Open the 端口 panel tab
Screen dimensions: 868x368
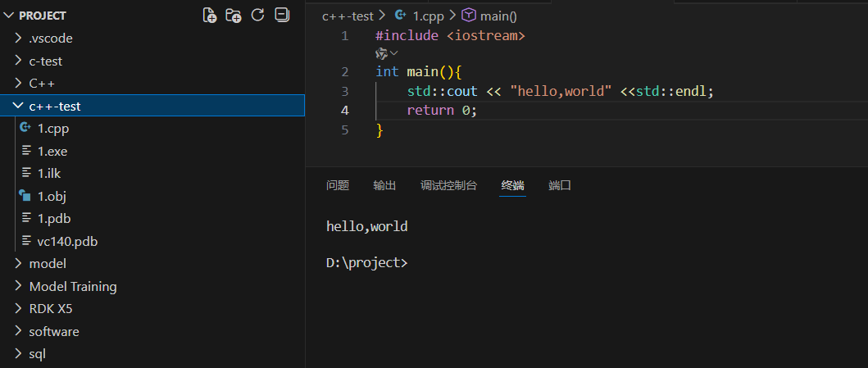(560, 185)
